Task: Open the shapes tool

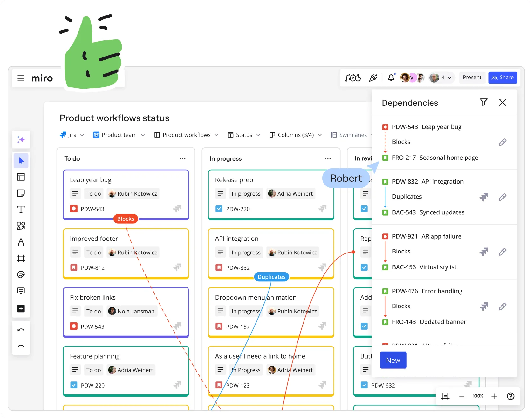Action: [x=21, y=226]
